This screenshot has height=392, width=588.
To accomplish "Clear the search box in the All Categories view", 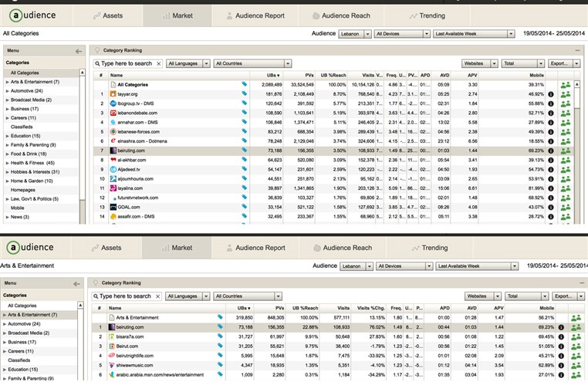I will coord(159,64).
